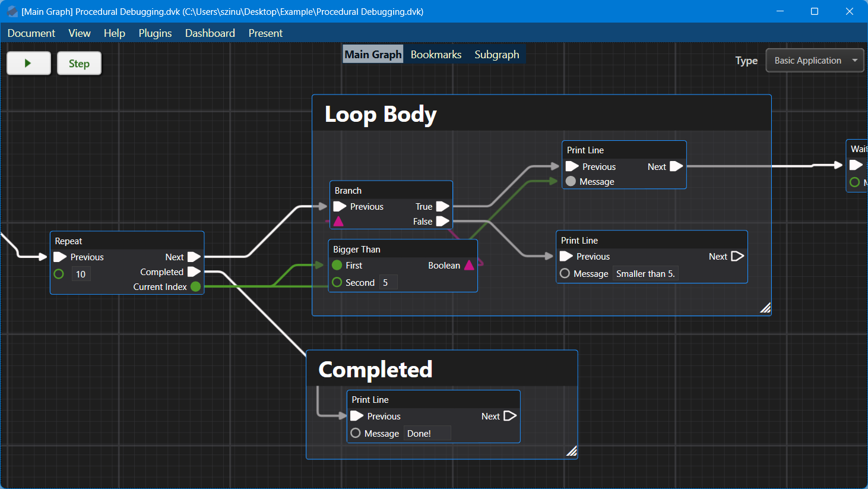Minimize the application window

780,11
